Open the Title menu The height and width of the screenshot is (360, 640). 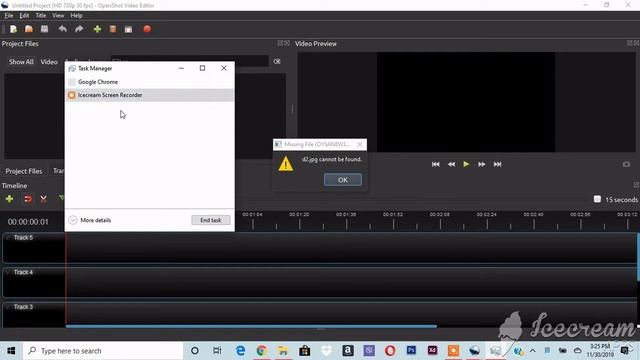[x=41, y=16]
